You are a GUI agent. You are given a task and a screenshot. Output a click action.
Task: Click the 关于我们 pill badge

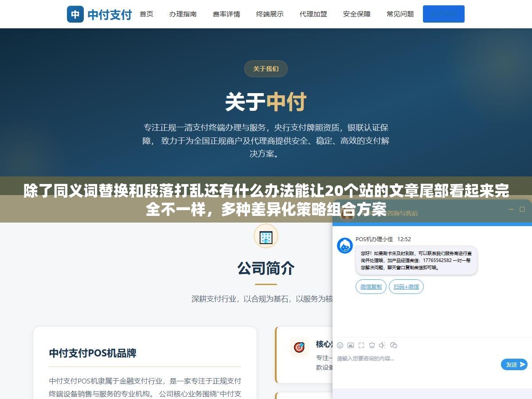(x=266, y=69)
